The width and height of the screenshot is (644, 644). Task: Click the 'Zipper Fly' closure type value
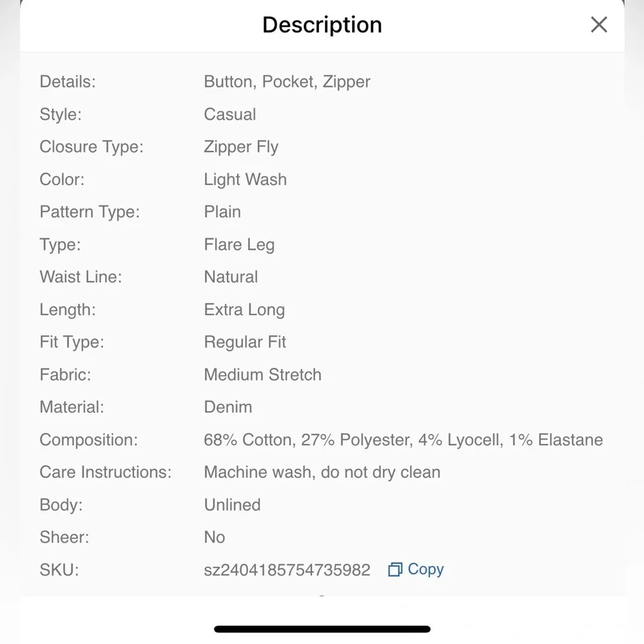pyautogui.click(x=241, y=147)
